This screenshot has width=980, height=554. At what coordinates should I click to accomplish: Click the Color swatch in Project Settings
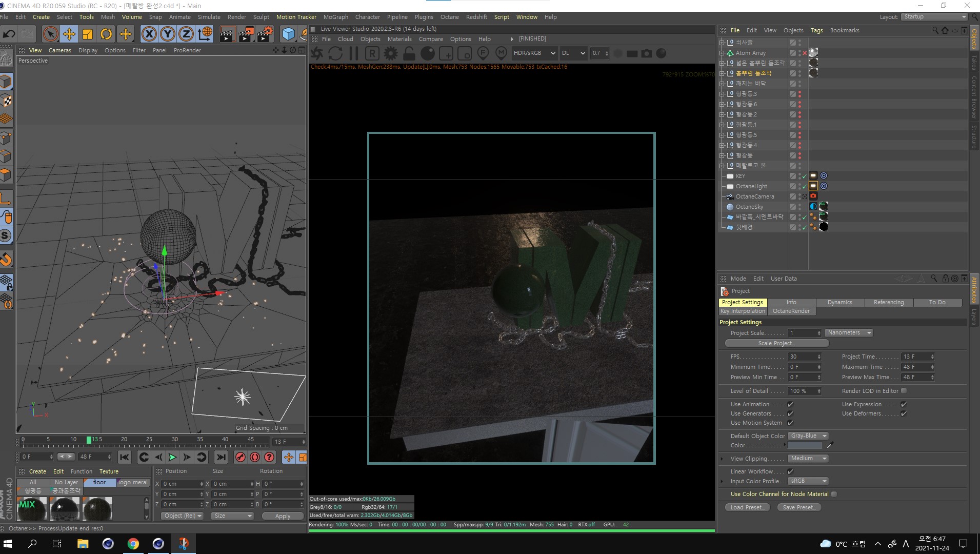[x=805, y=445]
